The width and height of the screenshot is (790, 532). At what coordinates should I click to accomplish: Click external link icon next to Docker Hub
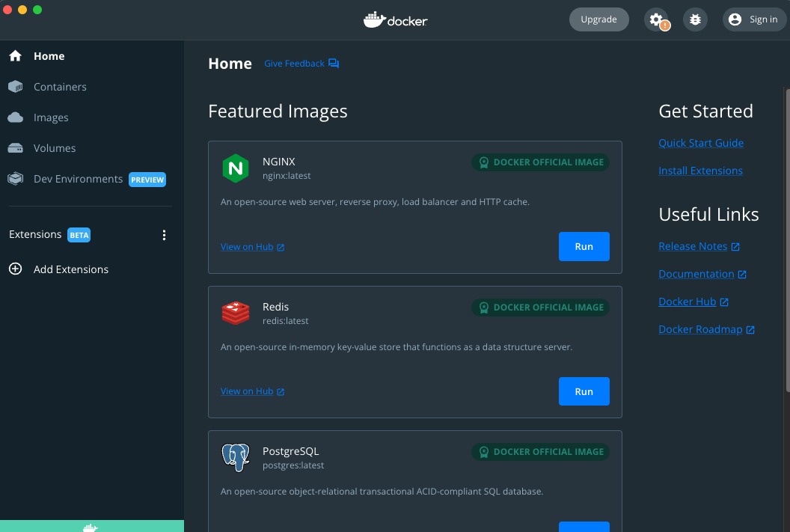point(724,302)
